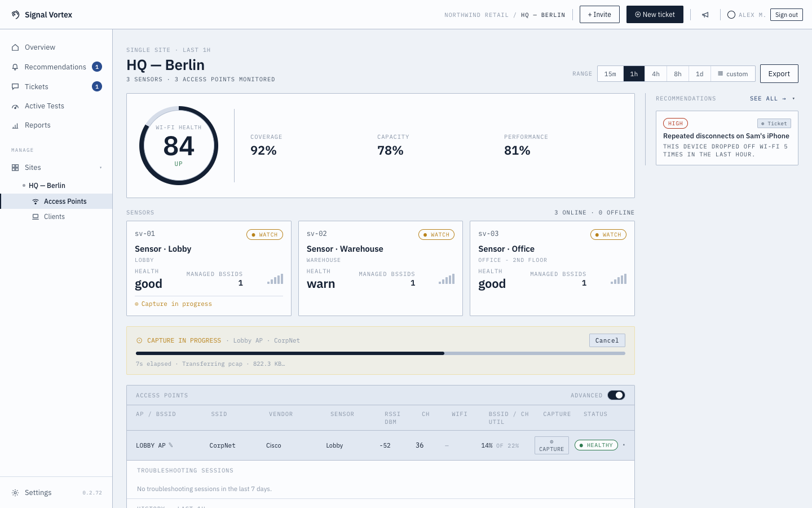Image resolution: width=812 pixels, height=508 pixels.
Task: Edit the Lobby AP name pencil icon
Action: point(171,445)
